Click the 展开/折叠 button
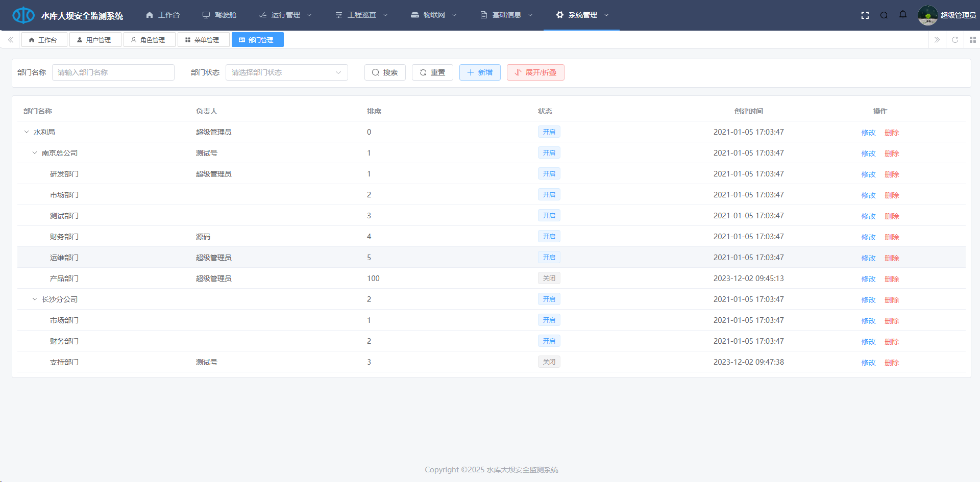 tap(535, 72)
